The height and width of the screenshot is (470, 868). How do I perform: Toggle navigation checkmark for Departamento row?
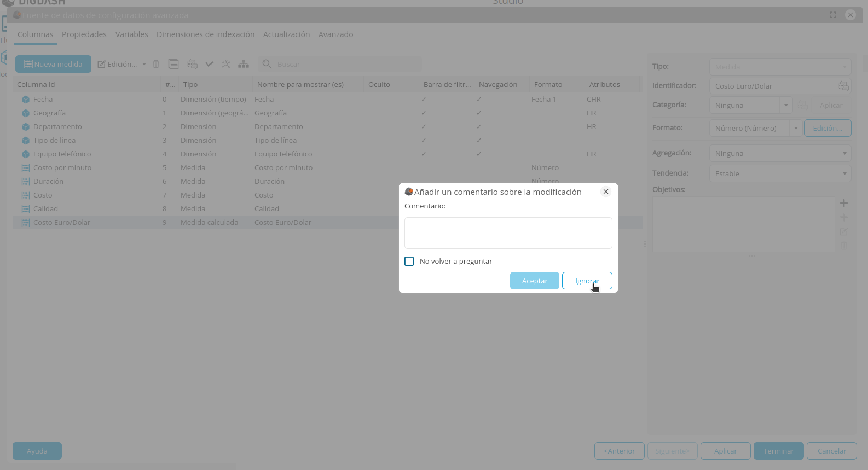[x=479, y=127]
